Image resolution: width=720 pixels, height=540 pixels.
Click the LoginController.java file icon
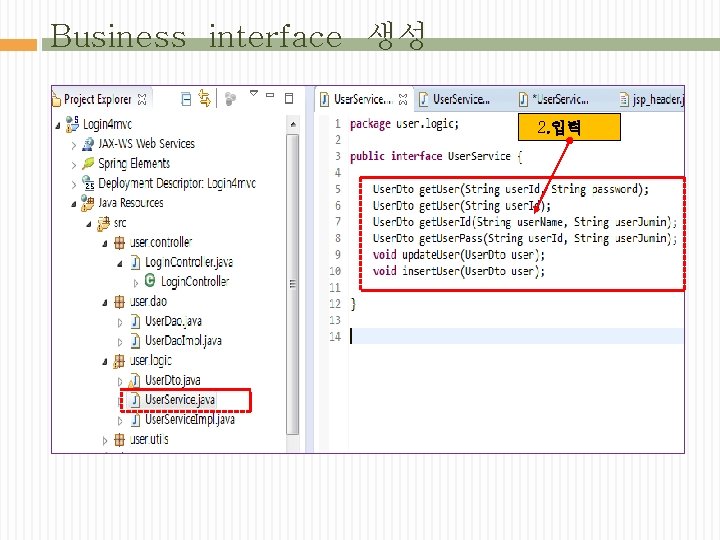coord(135,263)
